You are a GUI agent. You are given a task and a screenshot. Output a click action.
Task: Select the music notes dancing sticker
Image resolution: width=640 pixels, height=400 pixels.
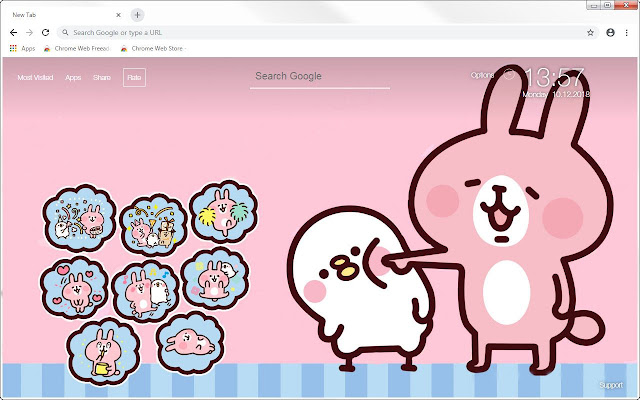145,291
